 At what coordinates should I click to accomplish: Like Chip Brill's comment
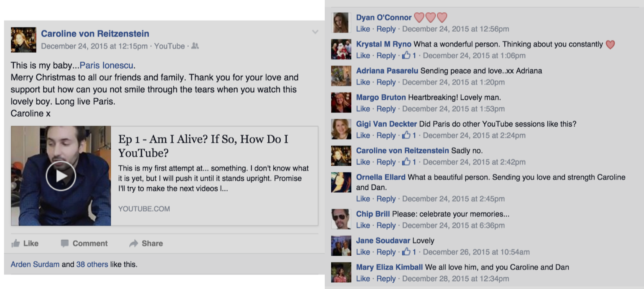(363, 225)
